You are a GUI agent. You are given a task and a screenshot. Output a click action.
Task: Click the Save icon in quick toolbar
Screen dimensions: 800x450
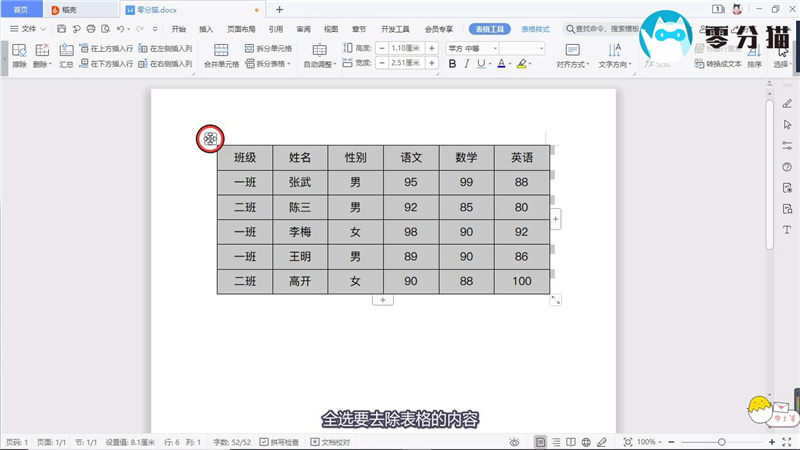(62, 29)
